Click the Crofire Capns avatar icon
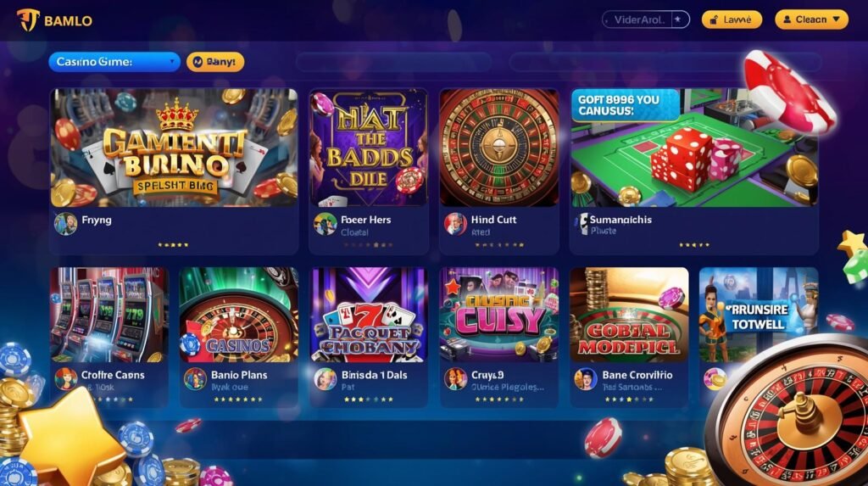This screenshot has width=868, height=486. point(65,379)
